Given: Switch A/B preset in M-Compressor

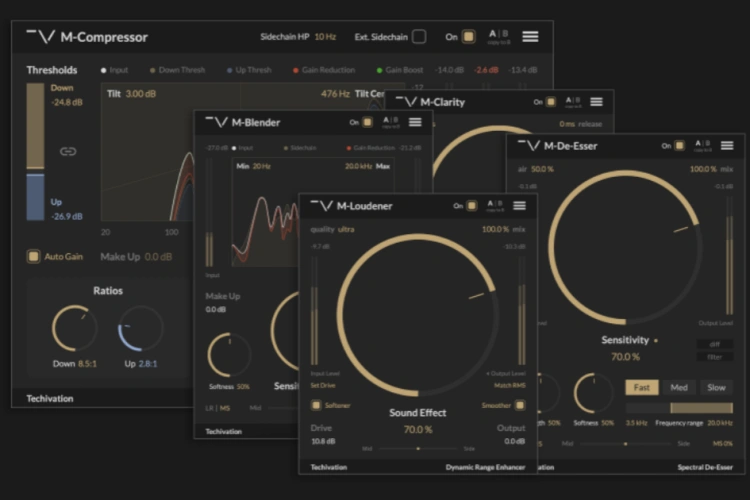Looking at the screenshot, I should (499, 36).
